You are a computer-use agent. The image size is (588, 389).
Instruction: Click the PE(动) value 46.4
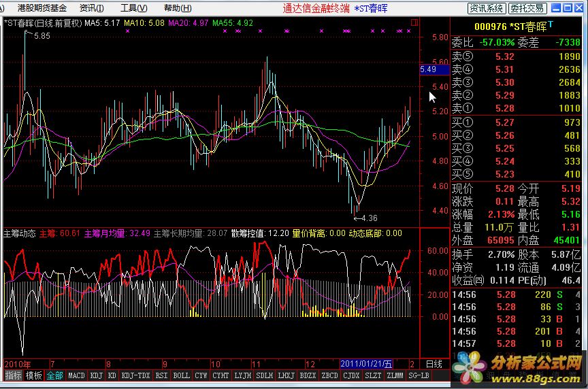571,280
